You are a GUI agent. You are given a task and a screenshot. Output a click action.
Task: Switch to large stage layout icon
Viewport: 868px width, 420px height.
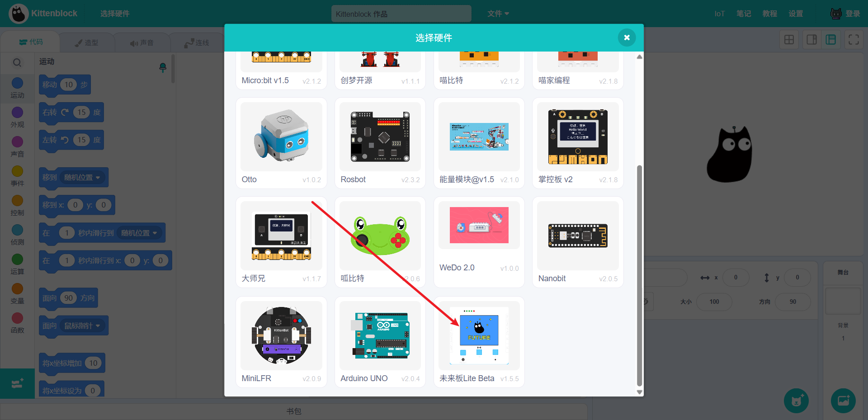831,40
